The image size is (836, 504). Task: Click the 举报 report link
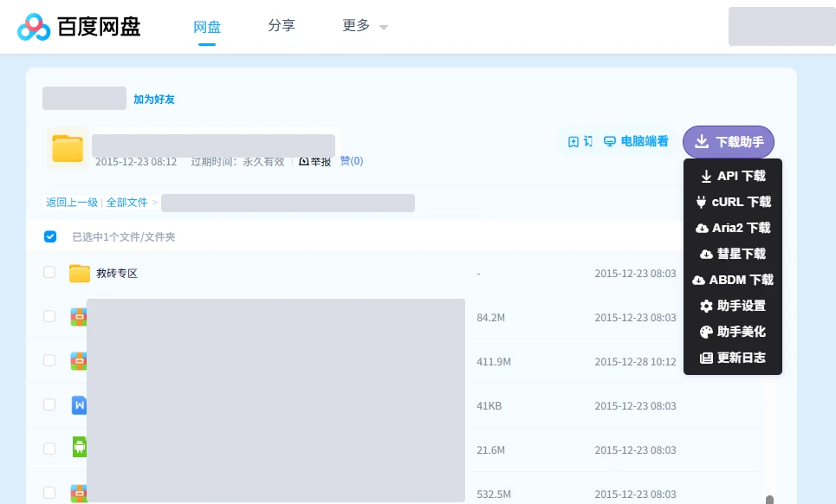(x=315, y=161)
